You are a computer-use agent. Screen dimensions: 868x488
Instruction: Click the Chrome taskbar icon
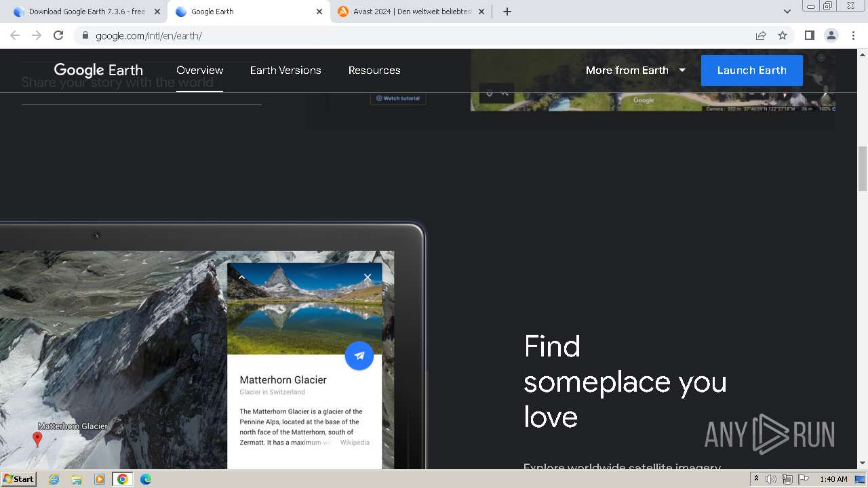pos(122,479)
